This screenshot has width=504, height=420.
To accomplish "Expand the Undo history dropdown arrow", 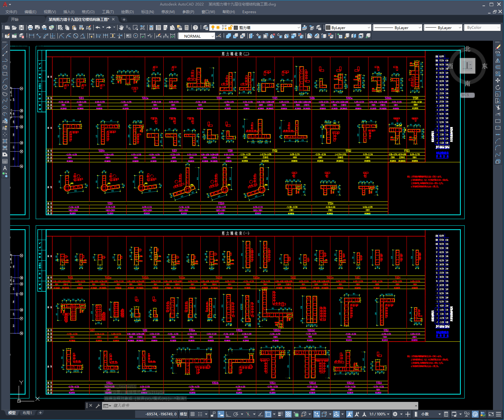I will pos(103,28).
